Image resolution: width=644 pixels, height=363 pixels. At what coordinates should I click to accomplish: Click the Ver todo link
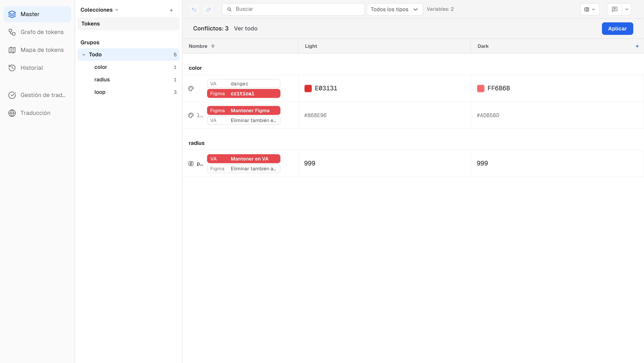(x=246, y=28)
